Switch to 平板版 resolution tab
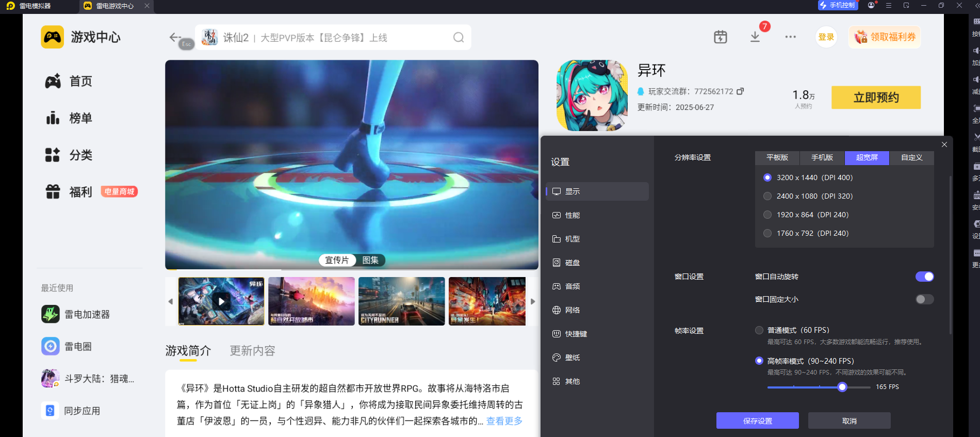Screen dimensions: 980x437 click(x=777, y=158)
